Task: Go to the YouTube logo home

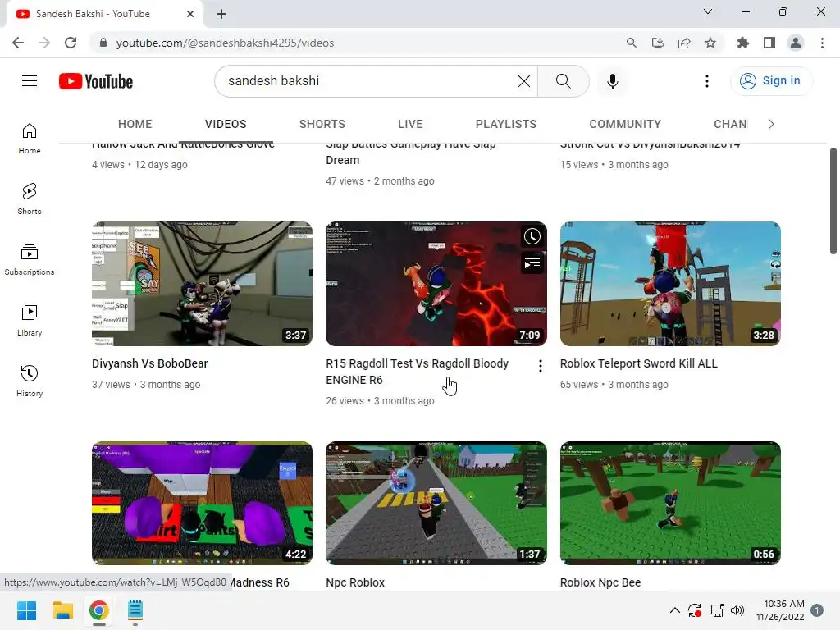Action: point(96,81)
